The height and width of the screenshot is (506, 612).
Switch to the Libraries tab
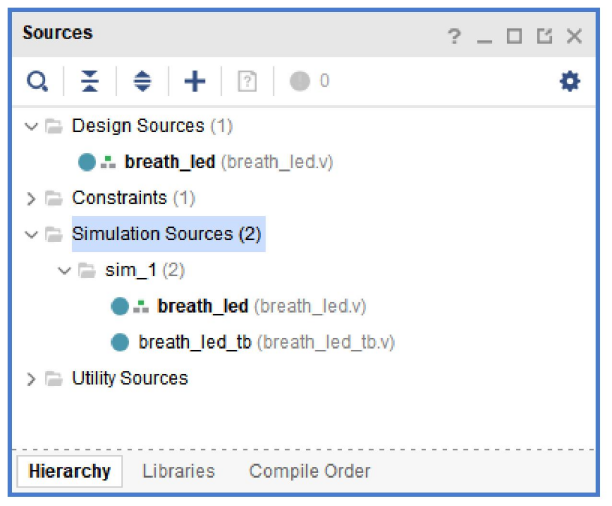178,471
